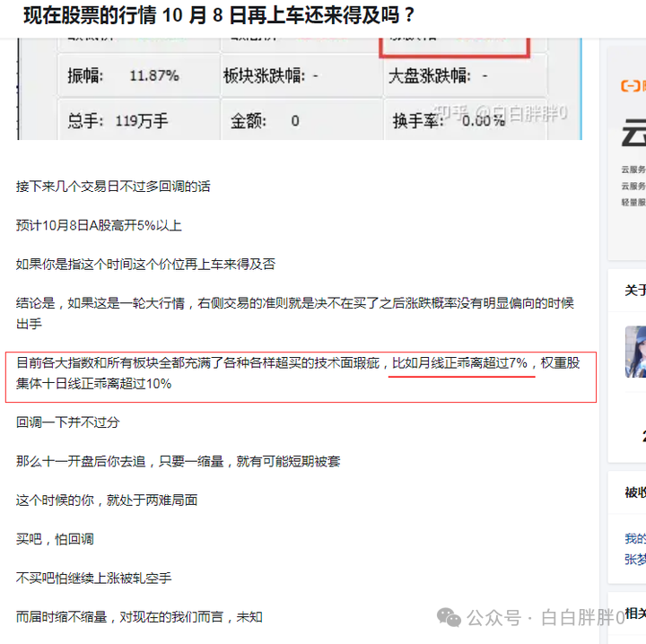This screenshot has height=644, width=646.
Task: Click the 知乎 @白白胖胖0 watermark on image
Action: pos(500,112)
